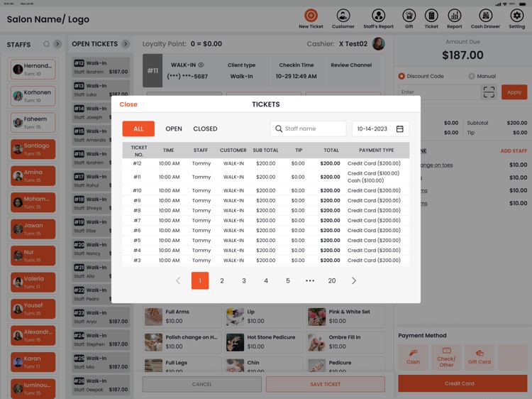Click calendar icon in date field
Screen dimensions: 532x399
[x=399, y=129]
